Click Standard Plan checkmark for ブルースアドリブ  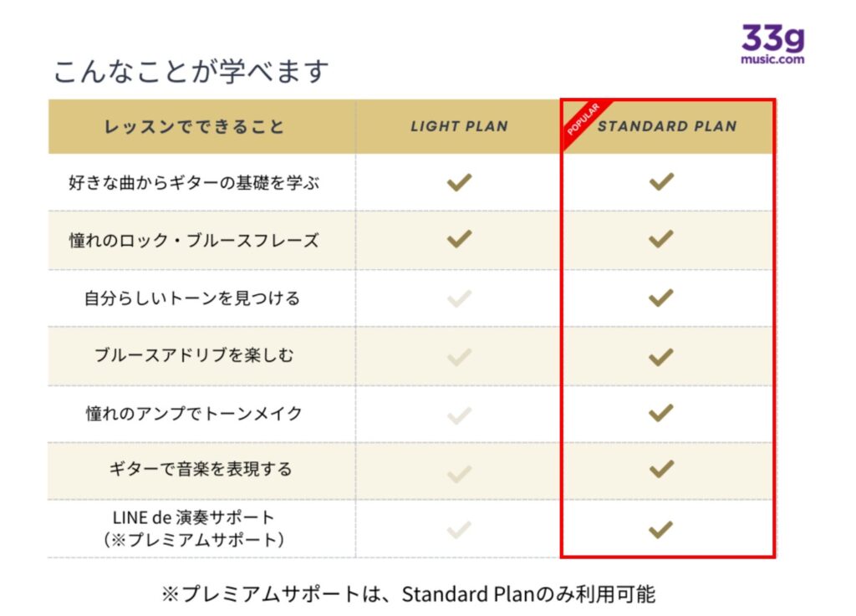(661, 357)
